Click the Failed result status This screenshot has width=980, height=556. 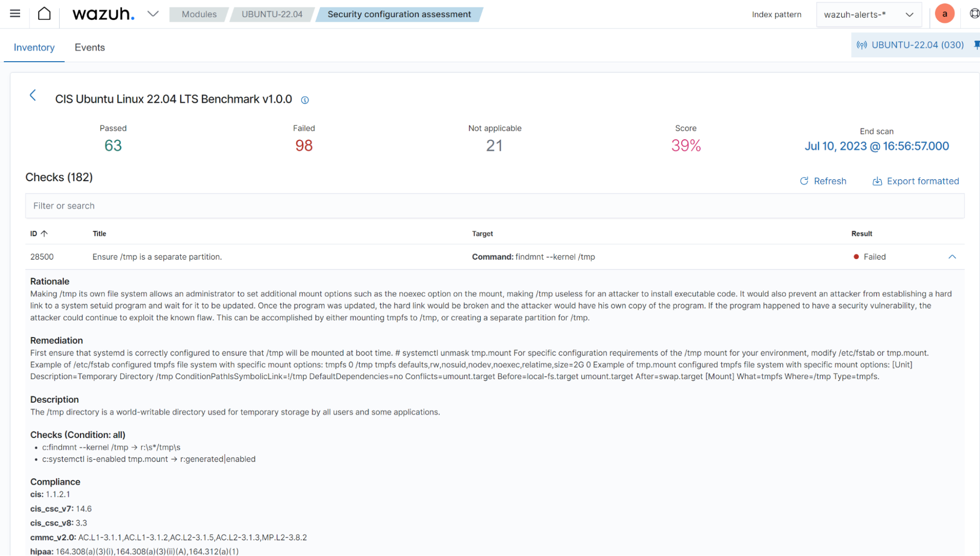click(x=870, y=257)
